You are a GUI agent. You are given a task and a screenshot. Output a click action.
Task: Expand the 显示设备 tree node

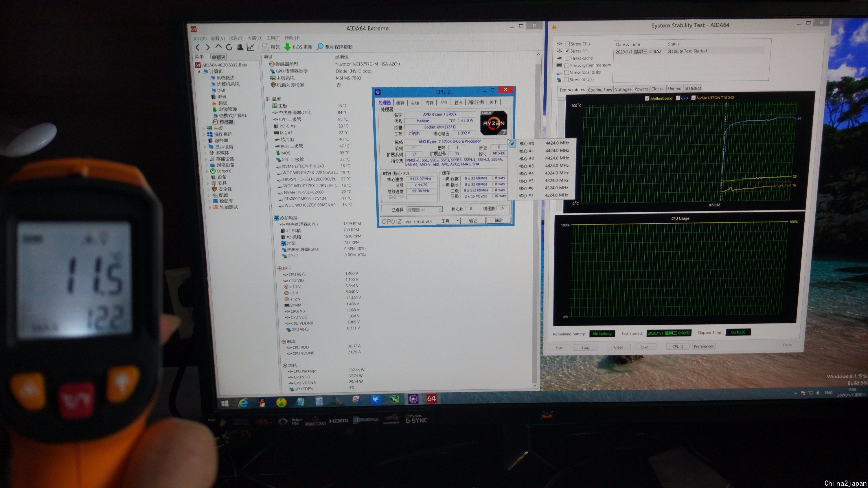point(205,147)
